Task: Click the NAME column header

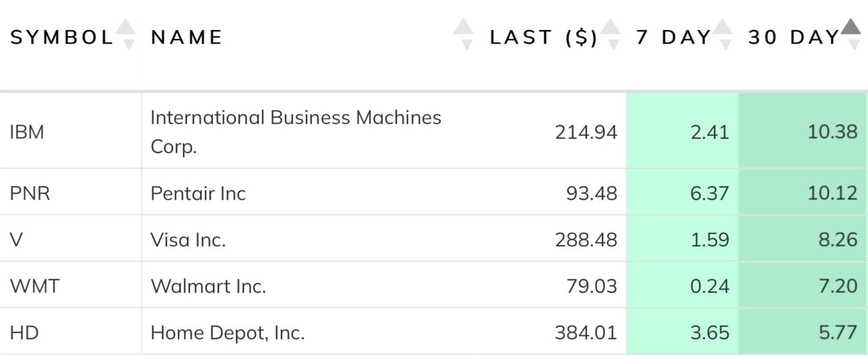Action: tap(186, 37)
